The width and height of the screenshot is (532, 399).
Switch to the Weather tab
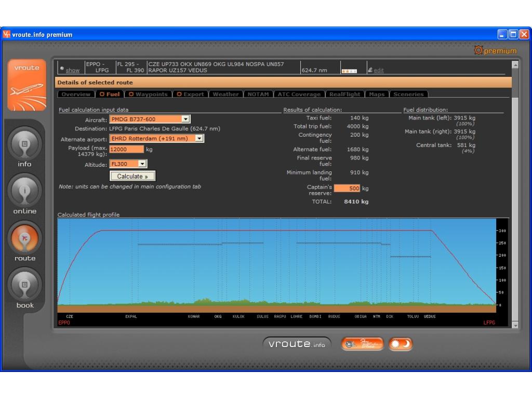tap(225, 95)
